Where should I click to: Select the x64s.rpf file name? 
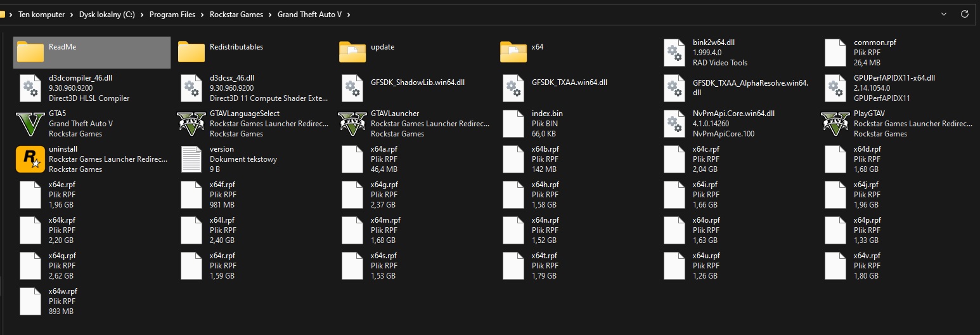(x=384, y=256)
